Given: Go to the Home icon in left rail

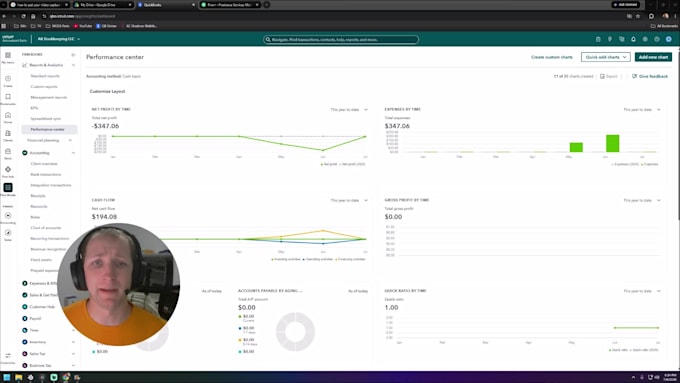Looking at the screenshot, I should 8,115.
